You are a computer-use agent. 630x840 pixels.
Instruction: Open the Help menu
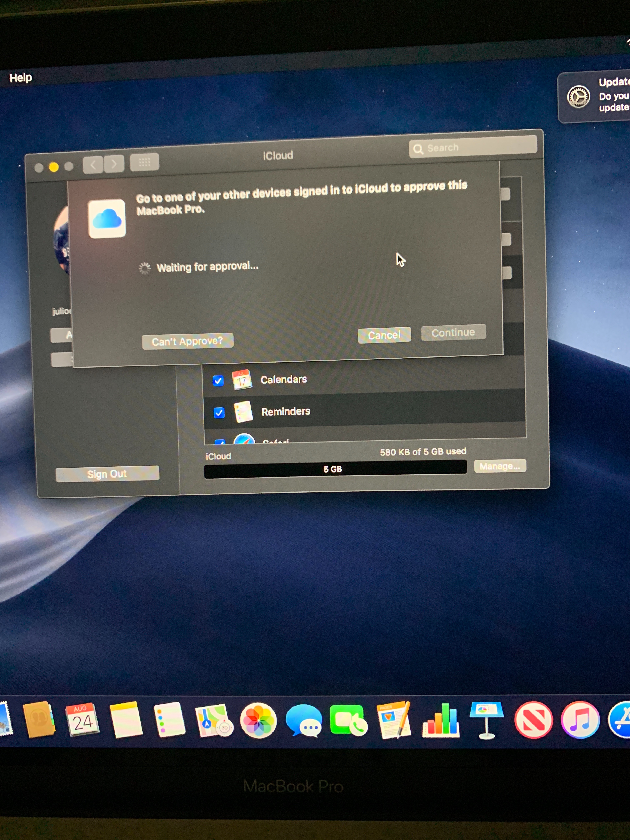(x=20, y=78)
